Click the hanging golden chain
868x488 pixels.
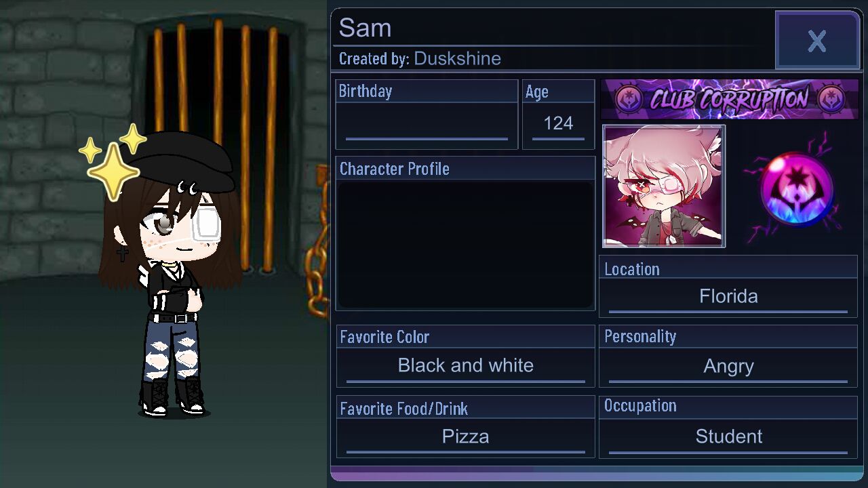pyautogui.click(x=317, y=244)
